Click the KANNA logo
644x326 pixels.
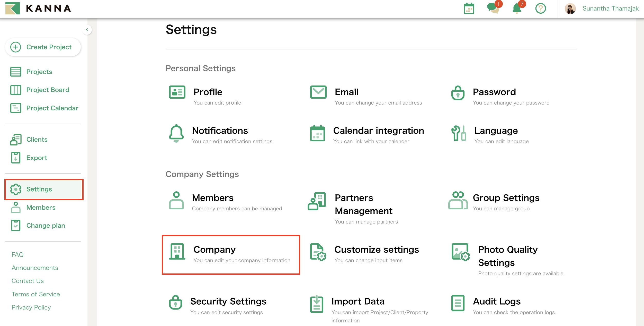[39, 8]
